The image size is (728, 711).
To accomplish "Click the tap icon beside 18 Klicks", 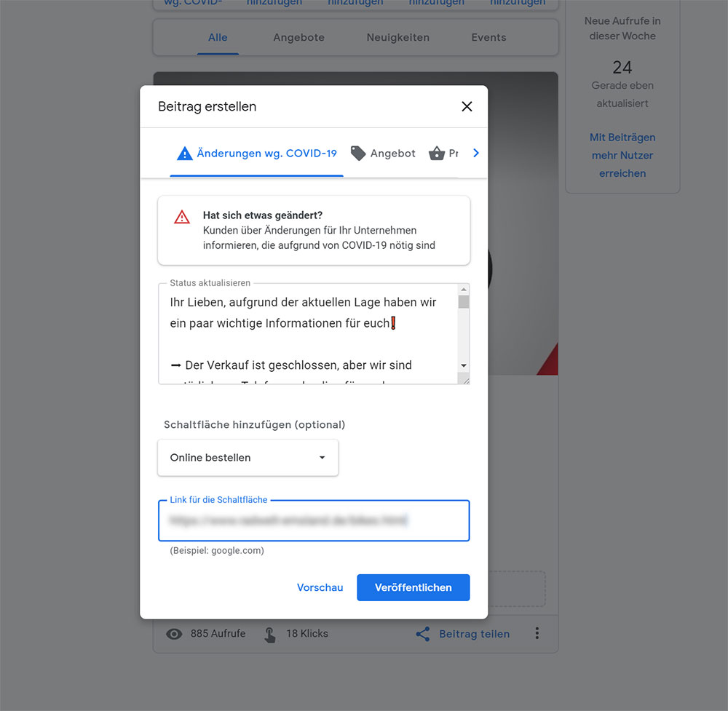I will click(270, 635).
